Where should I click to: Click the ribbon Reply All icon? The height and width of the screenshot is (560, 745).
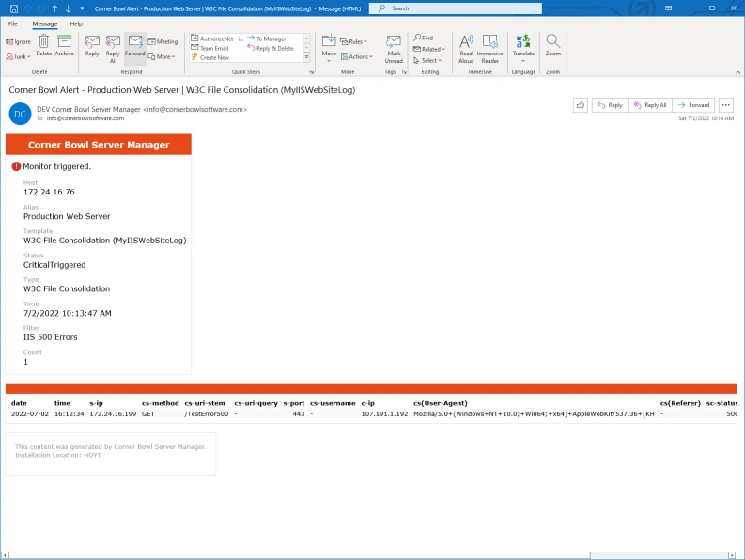[x=113, y=49]
